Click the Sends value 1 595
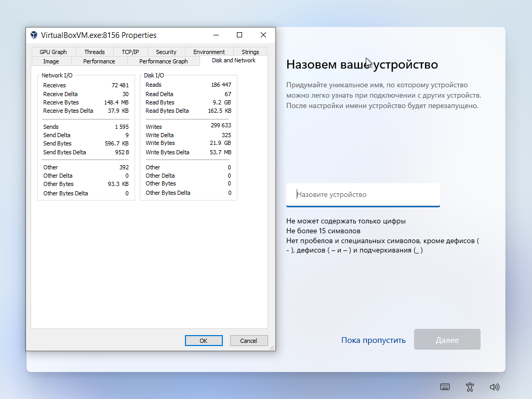Screen dimensions: 532x399 (122, 127)
